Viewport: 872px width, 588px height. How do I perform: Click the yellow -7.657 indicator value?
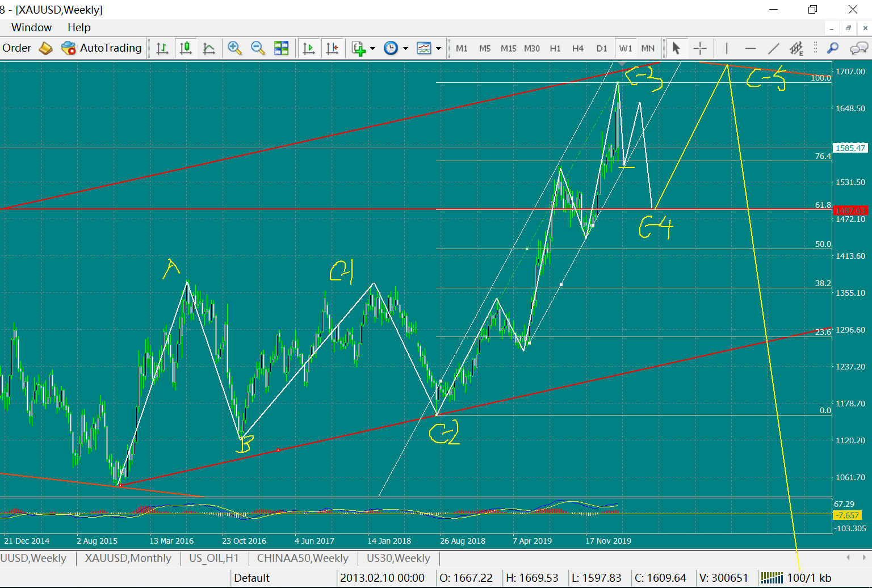(x=848, y=515)
